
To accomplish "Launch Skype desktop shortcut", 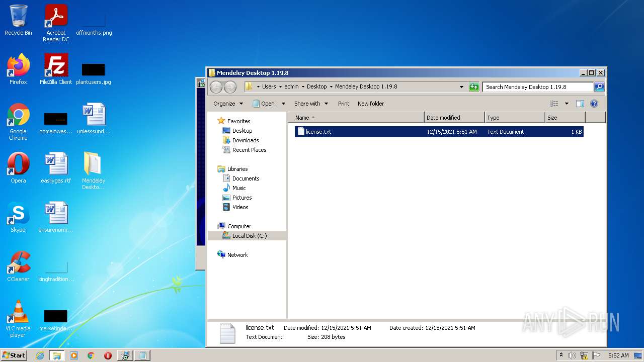I will [18, 217].
